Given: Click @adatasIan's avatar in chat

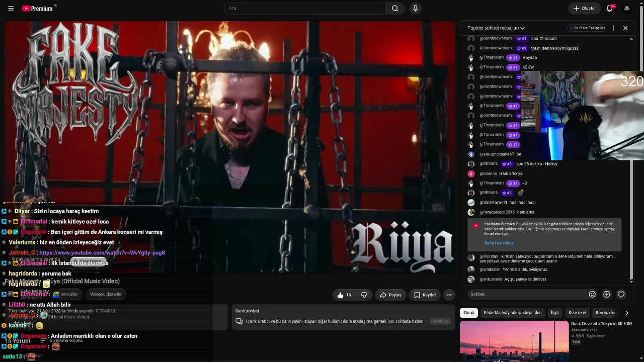Looking at the screenshot, I should [x=471, y=269].
